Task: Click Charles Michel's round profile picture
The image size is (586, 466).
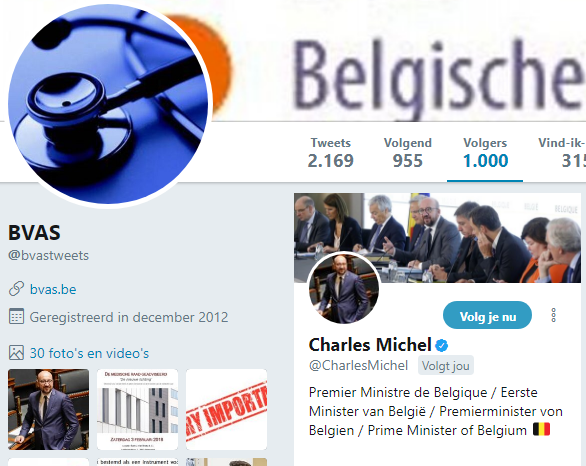Action: (344, 288)
